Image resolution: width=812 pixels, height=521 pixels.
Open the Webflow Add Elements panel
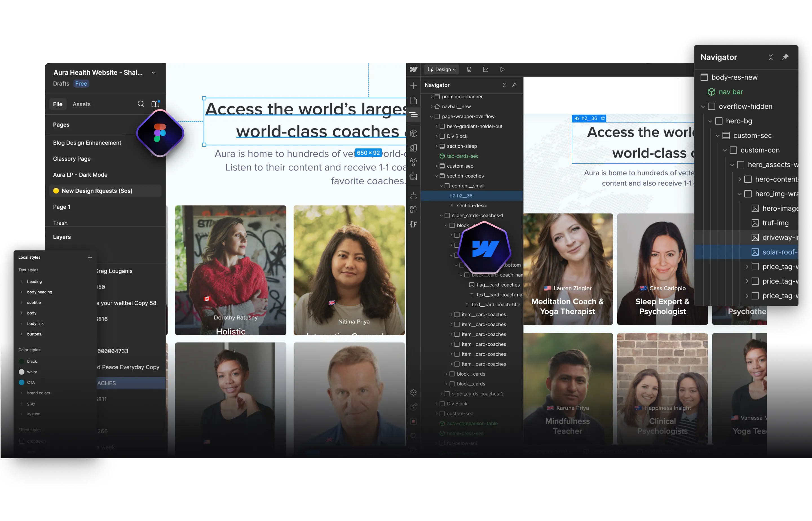coord(413,86)
